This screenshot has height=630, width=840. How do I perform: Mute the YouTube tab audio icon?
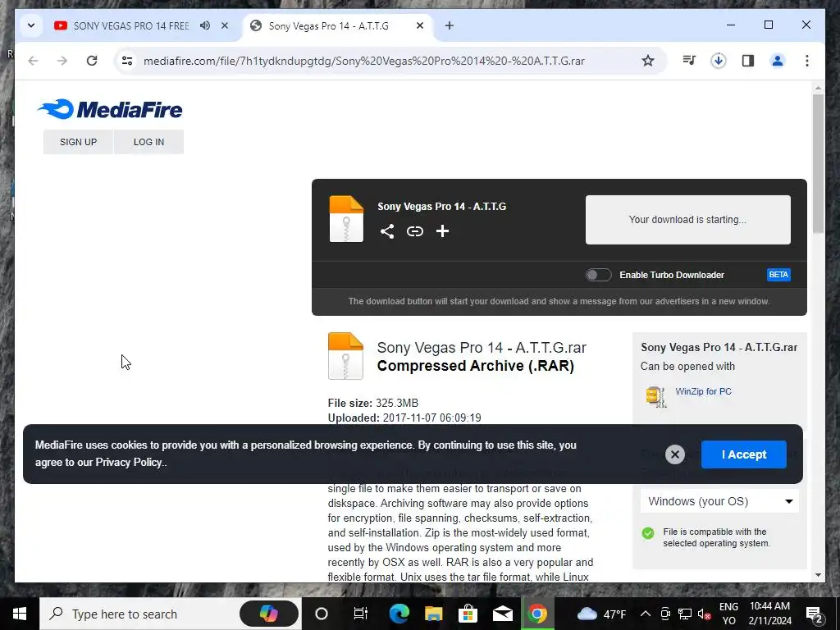click(x=205, y=25)
